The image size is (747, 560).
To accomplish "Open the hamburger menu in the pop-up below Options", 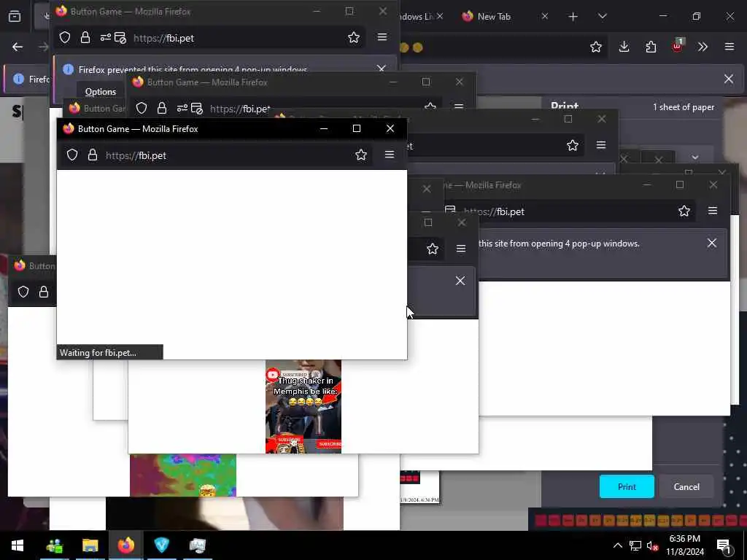I will [x=459, y=107].
